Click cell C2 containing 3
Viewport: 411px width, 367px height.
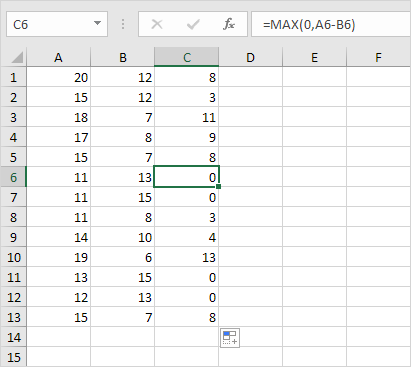click(x=186, y=97)
